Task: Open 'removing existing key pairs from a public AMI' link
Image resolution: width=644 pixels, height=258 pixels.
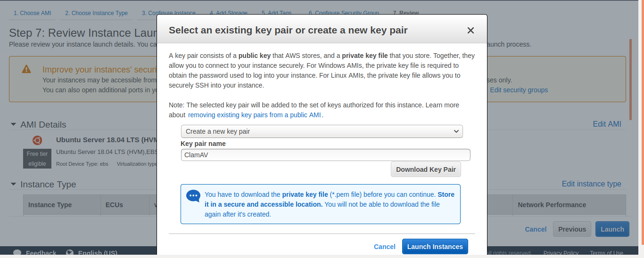Action: [255, 115]
